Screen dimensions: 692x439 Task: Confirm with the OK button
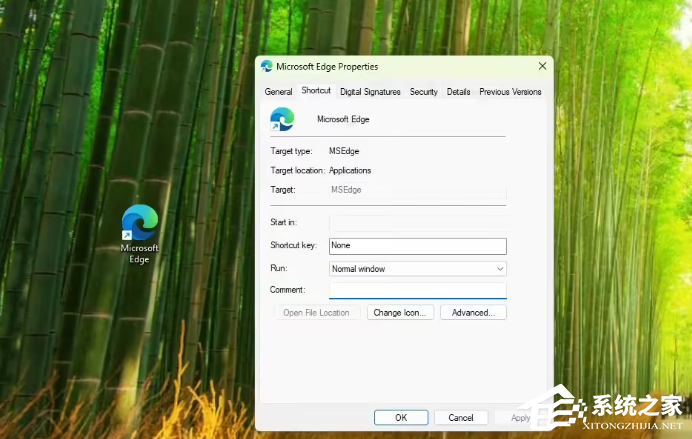401,417
